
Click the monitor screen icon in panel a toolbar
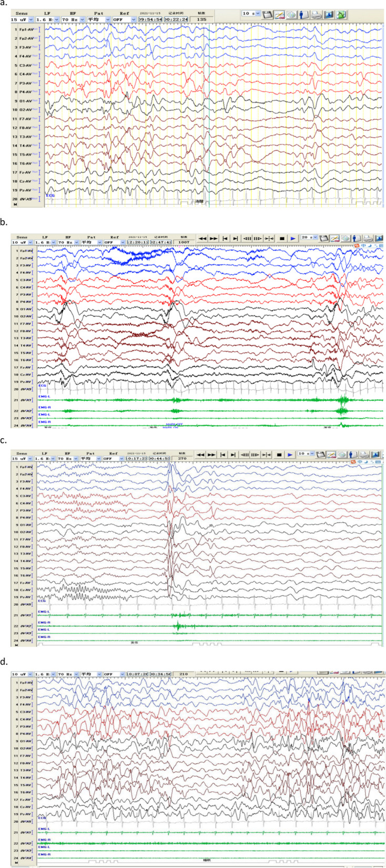pyautogui.click(x=329, y=14)
